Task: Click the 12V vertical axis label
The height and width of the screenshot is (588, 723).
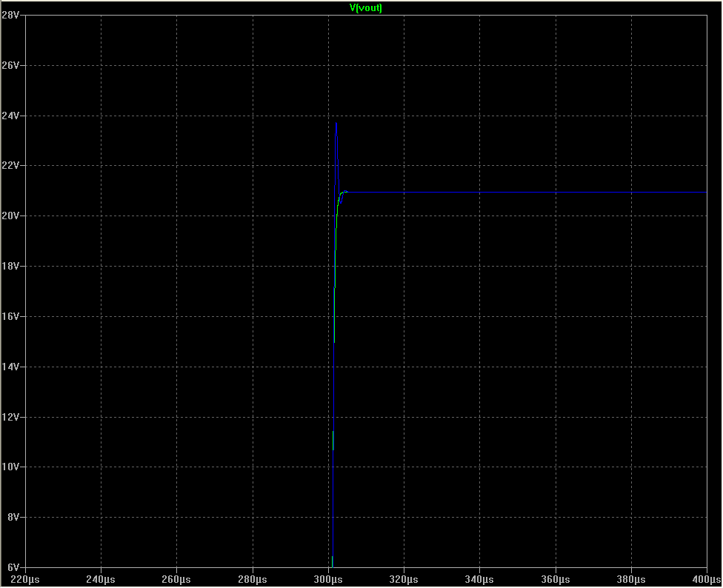Action: pyautogui.click(x=10, y=417)
